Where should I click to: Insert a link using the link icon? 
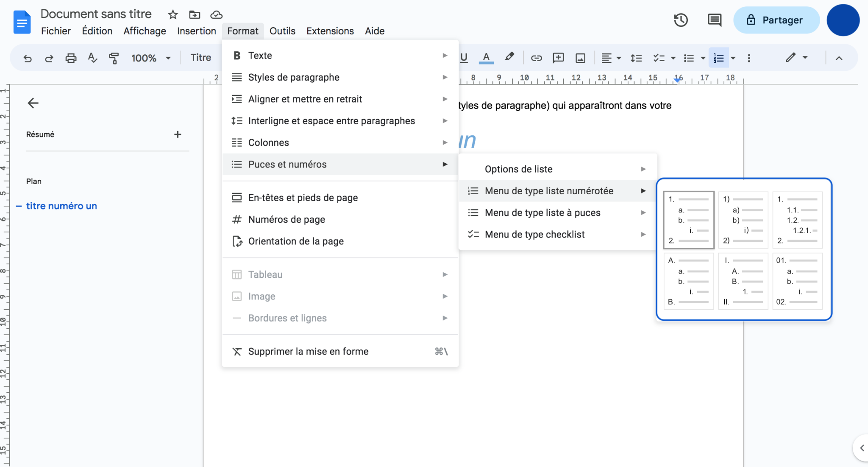coord(536,58)
